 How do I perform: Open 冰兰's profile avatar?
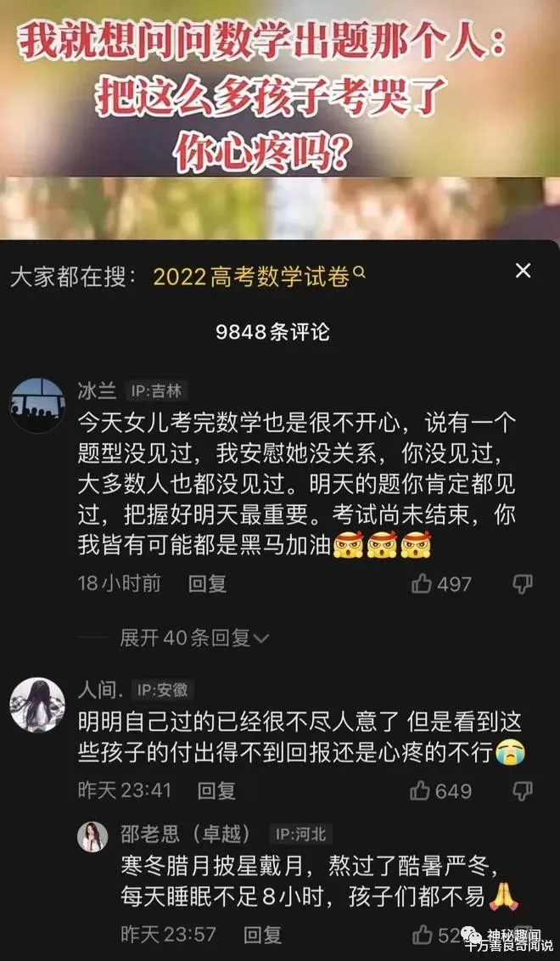tap(38, 405)
